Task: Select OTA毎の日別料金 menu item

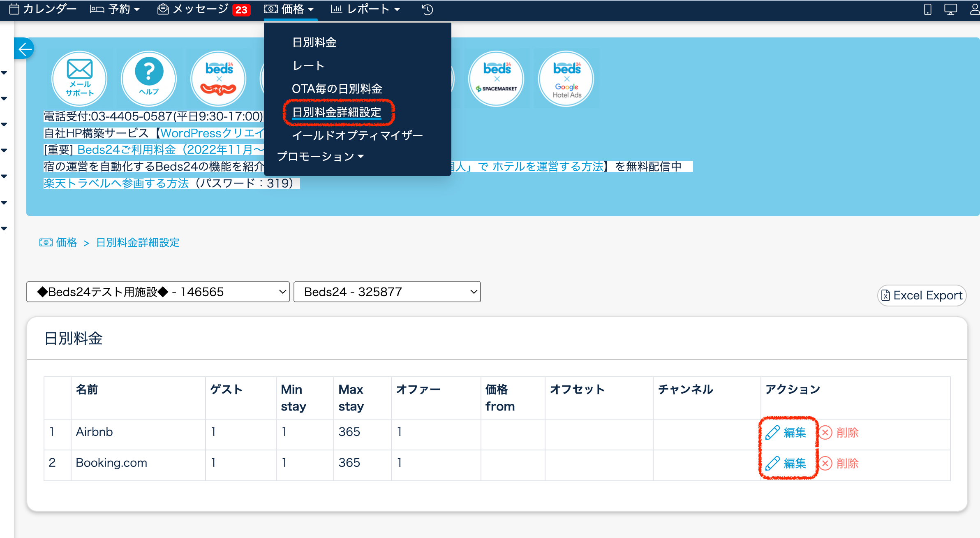Action: (x=337, y=89)
